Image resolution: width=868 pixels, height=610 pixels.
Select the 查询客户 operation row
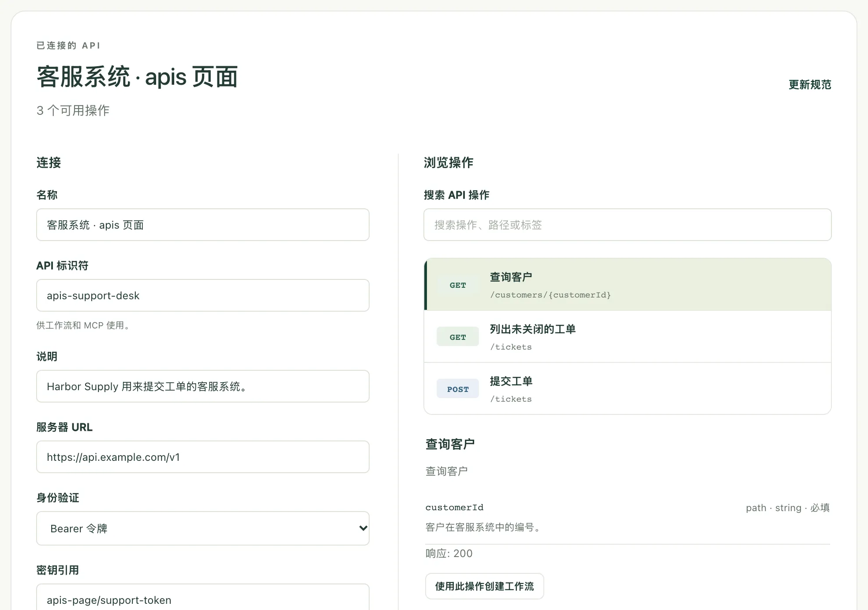[x=628, y=285]
